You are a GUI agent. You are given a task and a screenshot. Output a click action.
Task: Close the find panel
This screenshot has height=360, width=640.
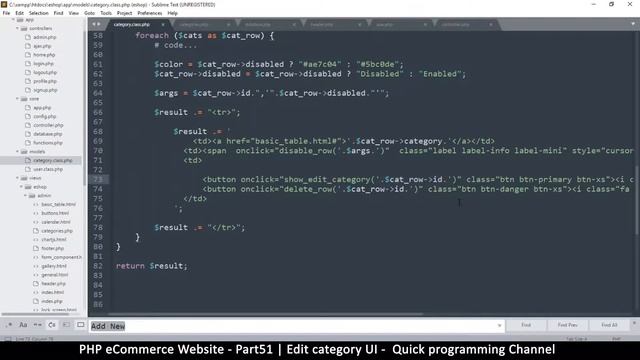coord(634,323)
